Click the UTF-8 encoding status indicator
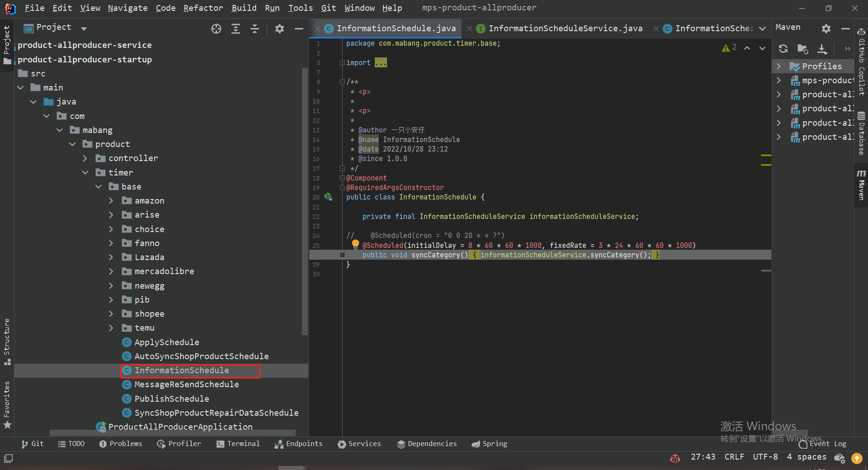 [x=765, y=457]
